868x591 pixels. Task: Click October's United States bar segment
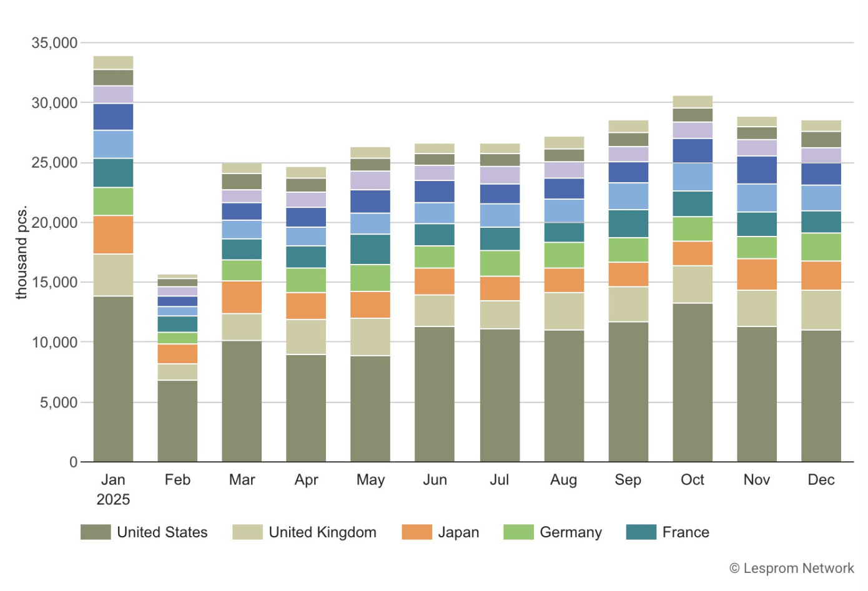coord(693,382)
